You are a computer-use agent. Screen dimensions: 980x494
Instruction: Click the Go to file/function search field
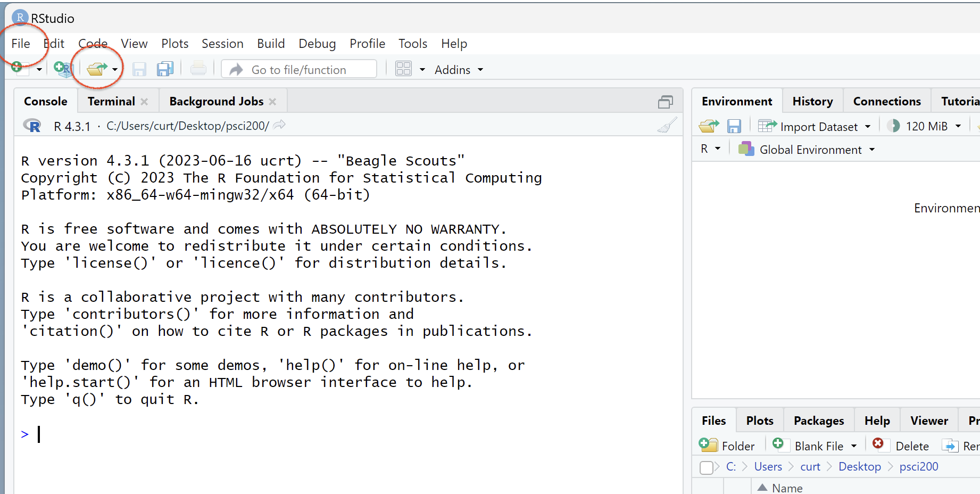point(299,69)
